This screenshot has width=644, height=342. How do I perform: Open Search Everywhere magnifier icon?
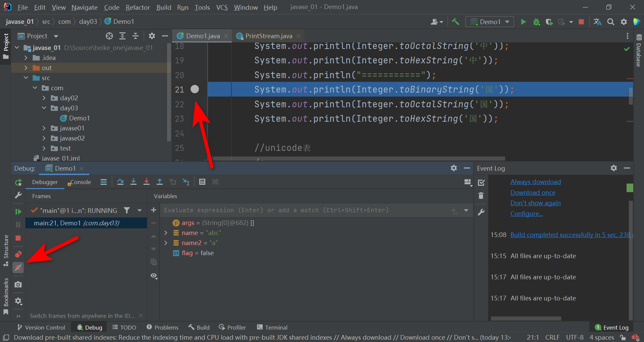[611, 22]
